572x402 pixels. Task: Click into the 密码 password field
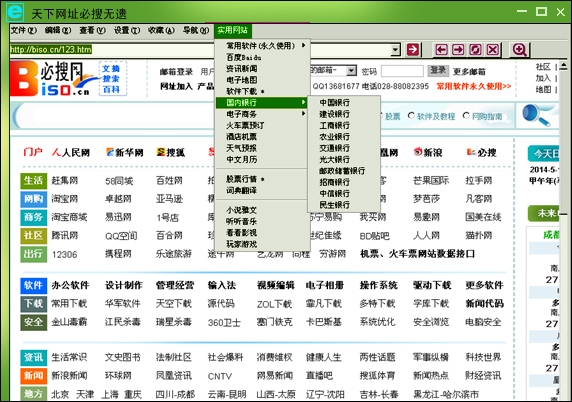click(402, 71)
